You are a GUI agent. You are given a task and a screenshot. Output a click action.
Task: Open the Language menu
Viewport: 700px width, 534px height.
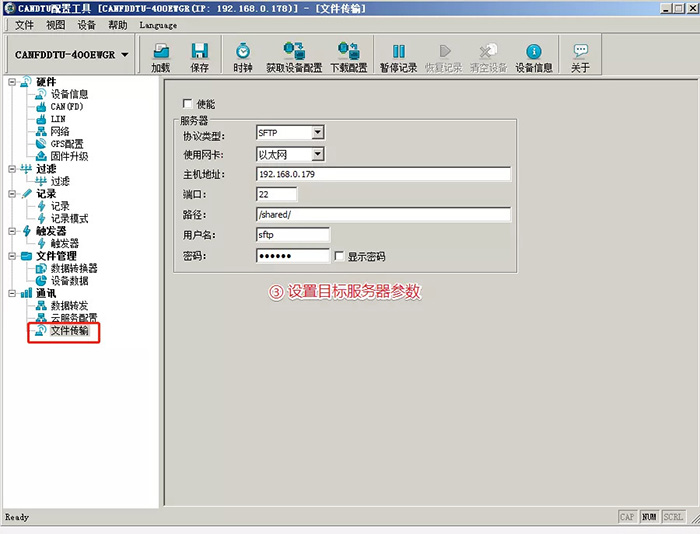(158, 25)
